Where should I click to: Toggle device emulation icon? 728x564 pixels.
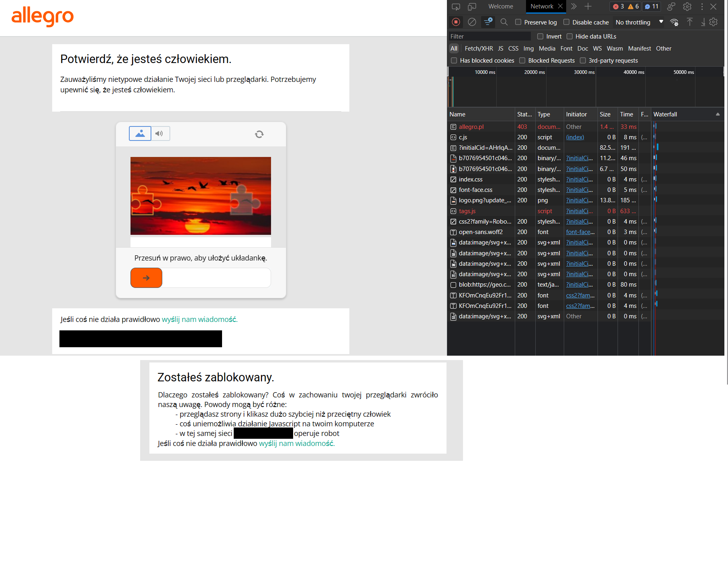(472, 7)
